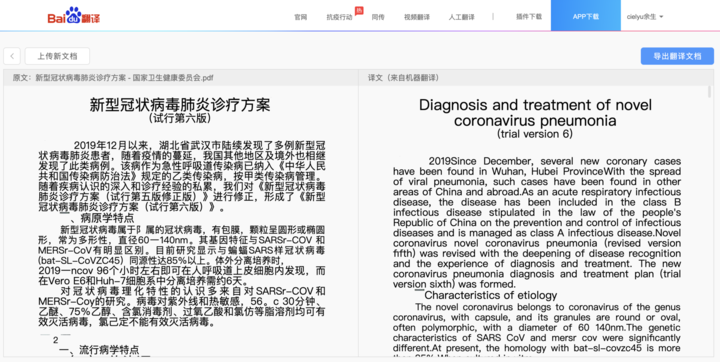
Task: Select 人工翻译 in the top navigation
Action: [x=461, y=17]
